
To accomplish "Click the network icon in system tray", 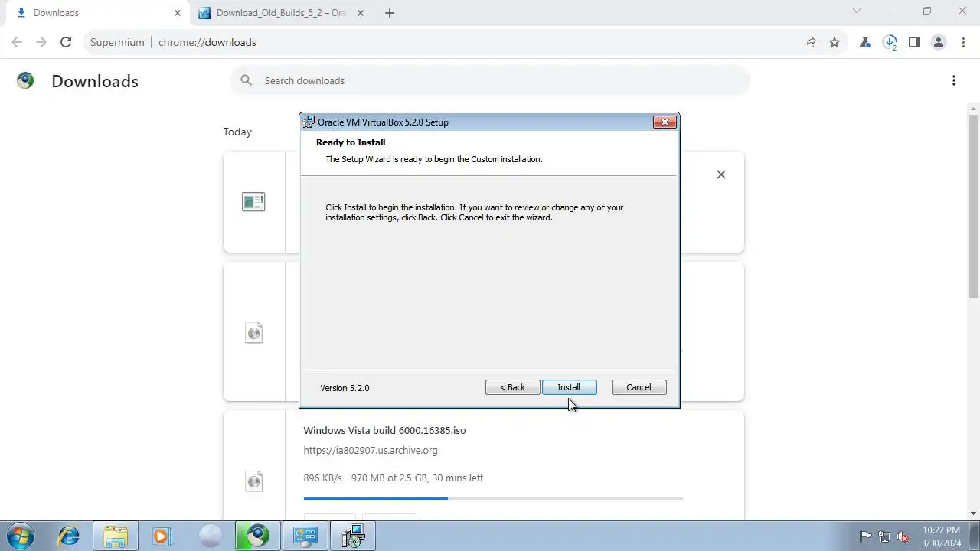I will click(x=884, y=536).
